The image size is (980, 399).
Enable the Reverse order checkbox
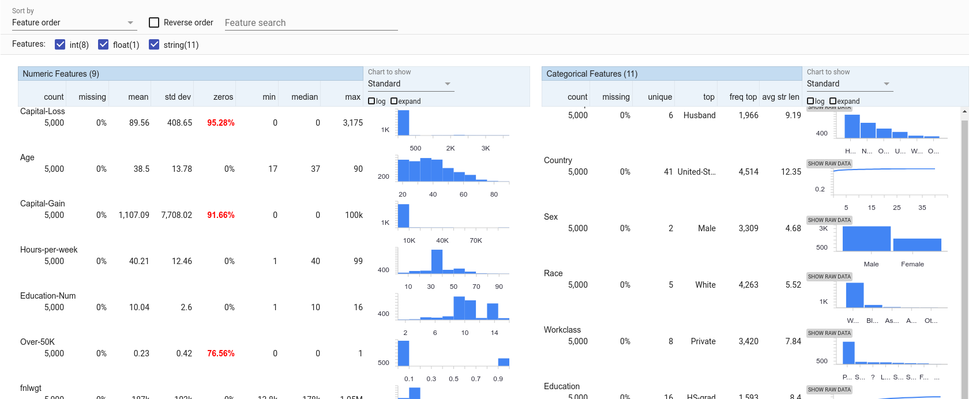click(154, 22)
